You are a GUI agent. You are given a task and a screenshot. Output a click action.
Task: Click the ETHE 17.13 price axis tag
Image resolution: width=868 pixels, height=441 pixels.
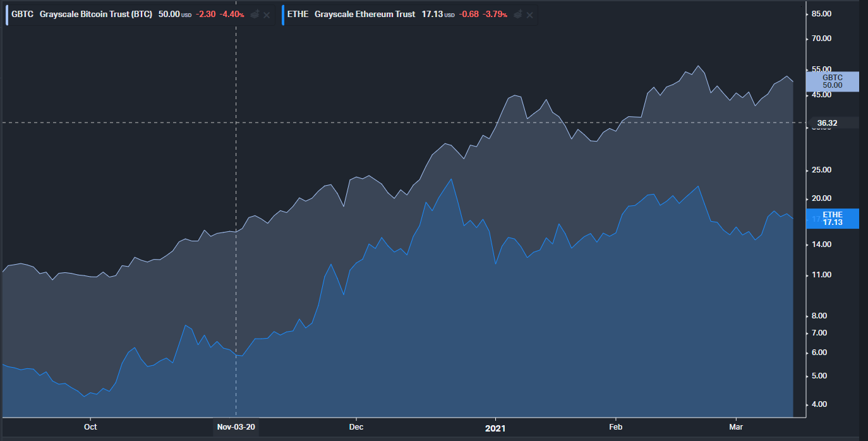click(x=832, y=219)
